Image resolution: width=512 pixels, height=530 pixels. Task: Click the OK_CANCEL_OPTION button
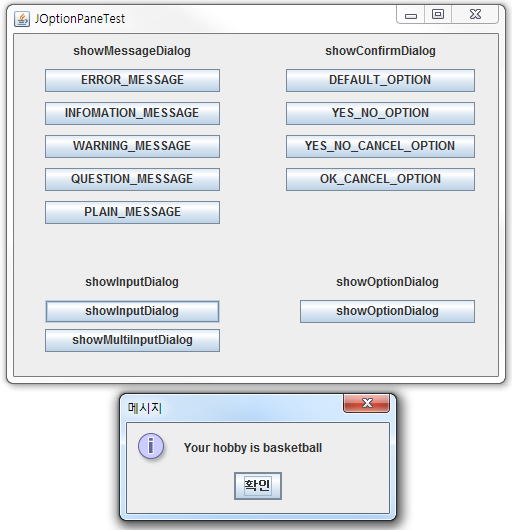tap(380, 179)
